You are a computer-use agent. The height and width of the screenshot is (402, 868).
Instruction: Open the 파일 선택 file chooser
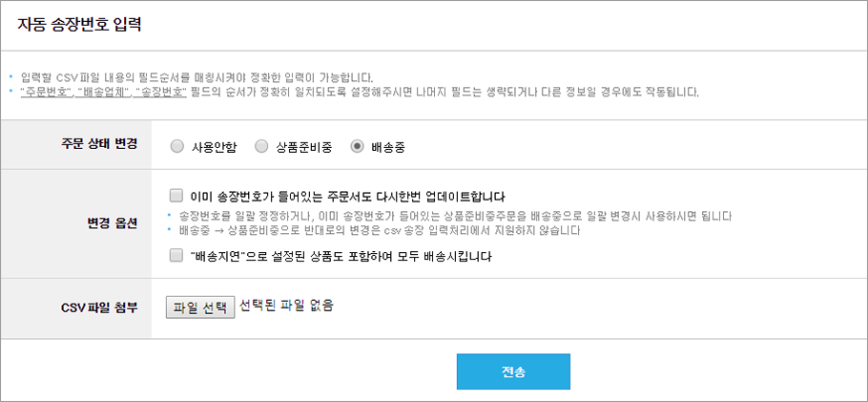point(200,307)
